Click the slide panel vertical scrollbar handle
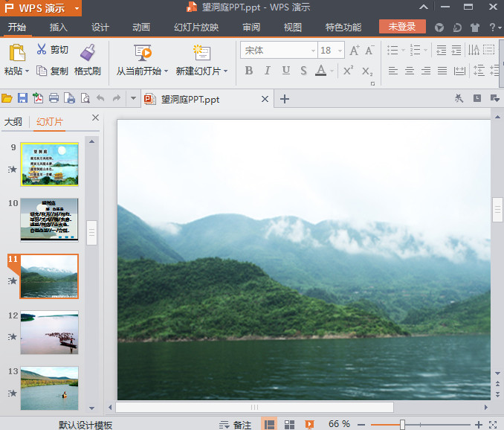 point(91,233)
